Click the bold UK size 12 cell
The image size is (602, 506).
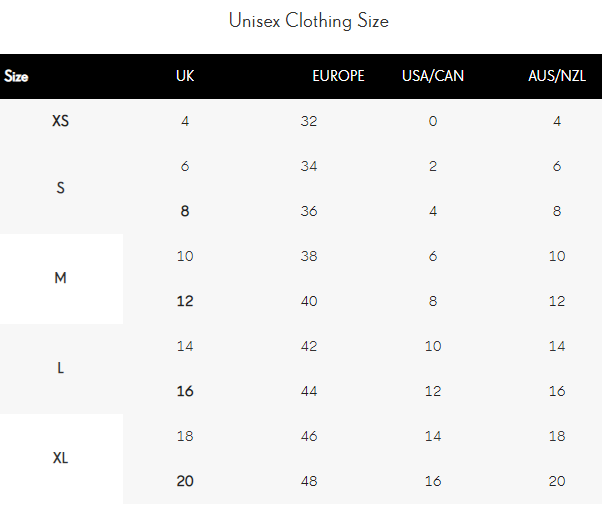[x=185, y=301]
